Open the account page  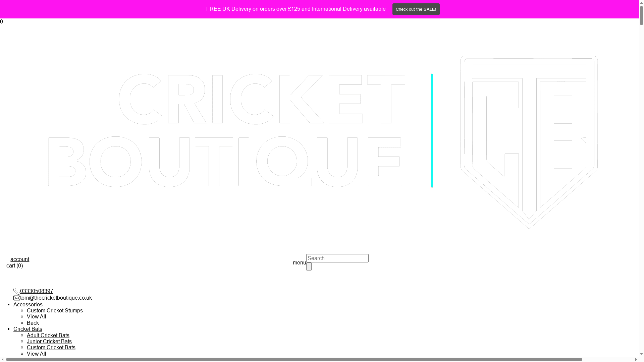19,259
